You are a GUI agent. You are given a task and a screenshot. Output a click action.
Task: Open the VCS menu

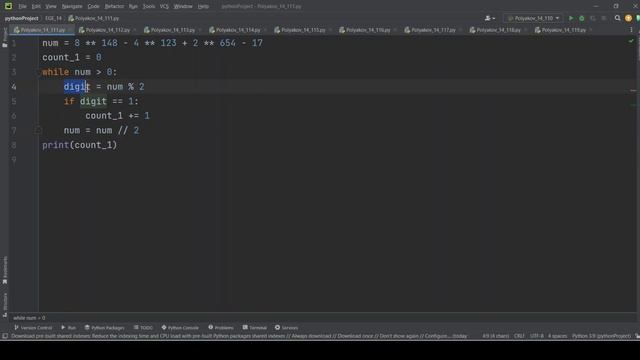pos(164,7)
